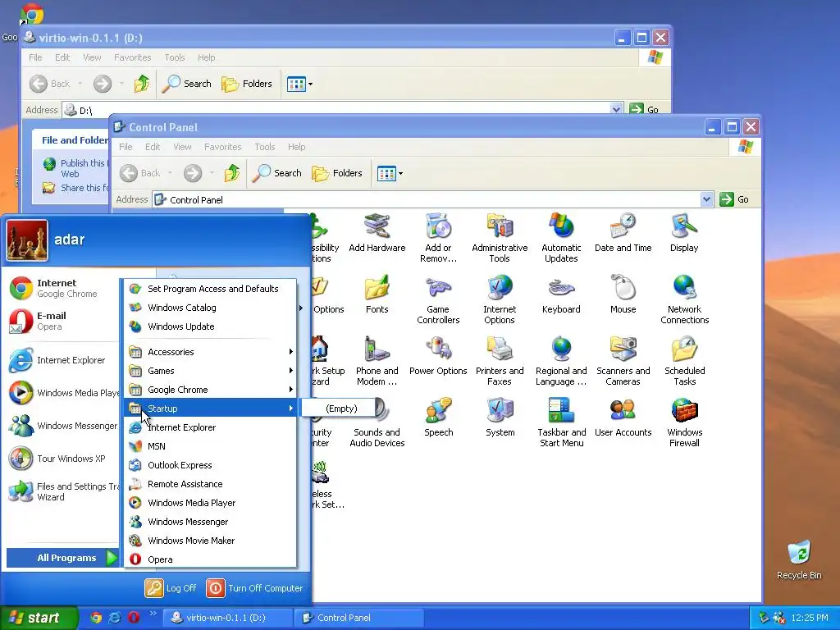840x630 pixels.
Task: Click Up folder button in Control Panel
Action: pyautogui.click(x=232, y=173)
